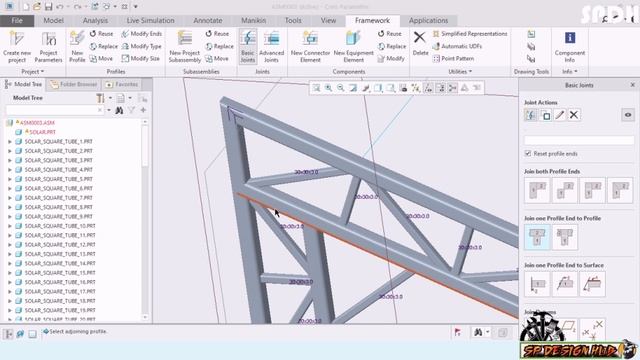Select Modify Size tool

pos(141,59)
